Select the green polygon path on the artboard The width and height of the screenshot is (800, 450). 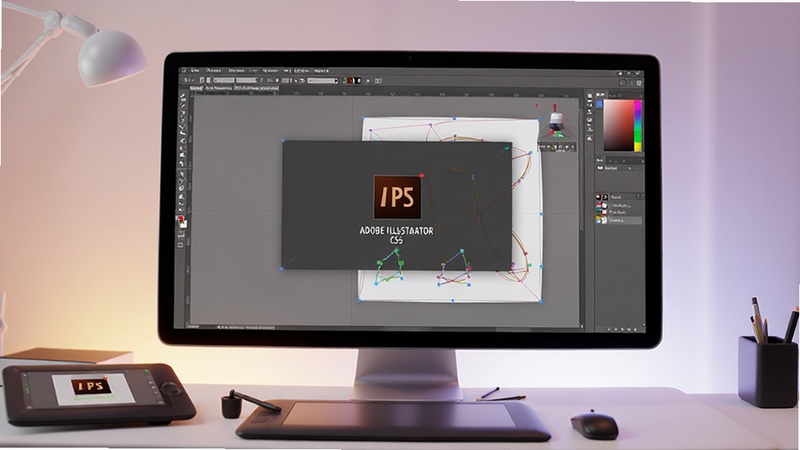(390, 266)
